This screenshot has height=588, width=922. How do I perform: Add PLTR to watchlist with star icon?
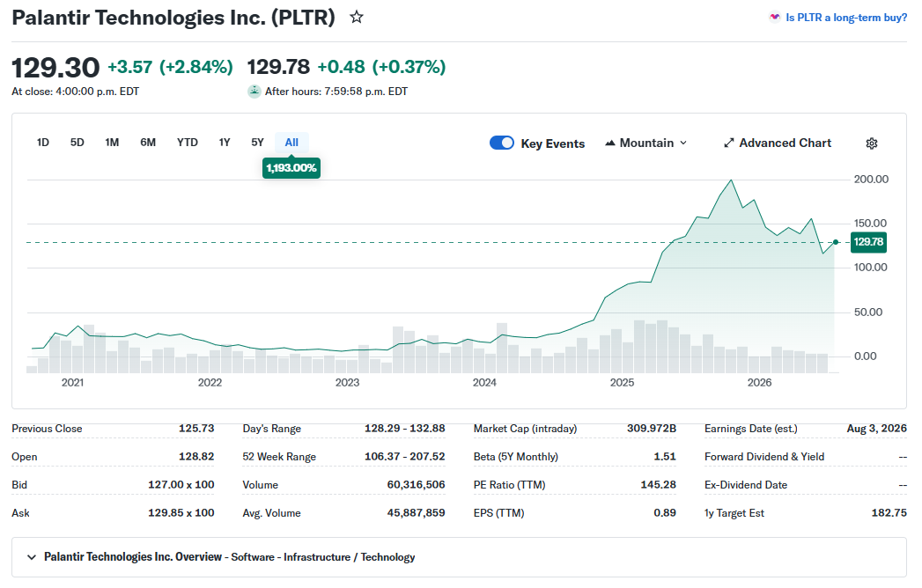pos(357,17)
